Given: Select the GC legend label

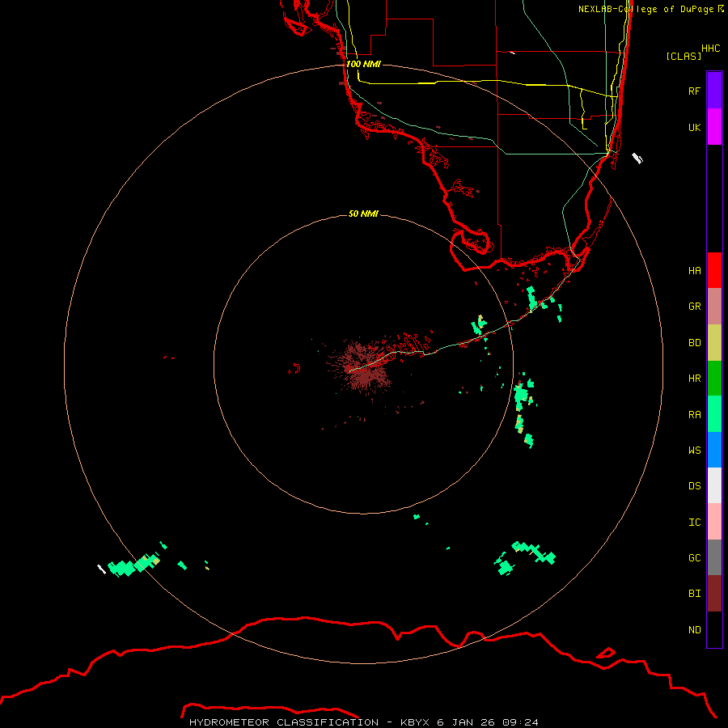Looking at the screenshot, I should (x=694, y=558).
